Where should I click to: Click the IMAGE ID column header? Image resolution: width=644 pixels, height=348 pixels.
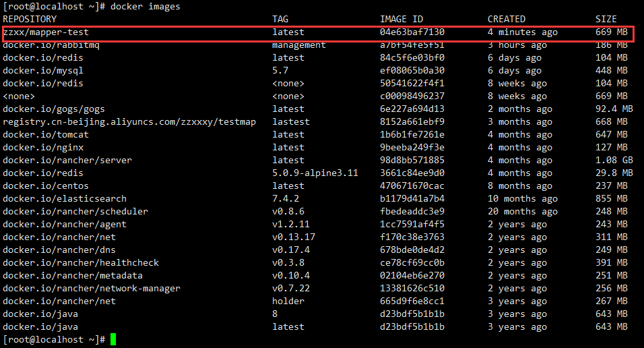point(401,20)
